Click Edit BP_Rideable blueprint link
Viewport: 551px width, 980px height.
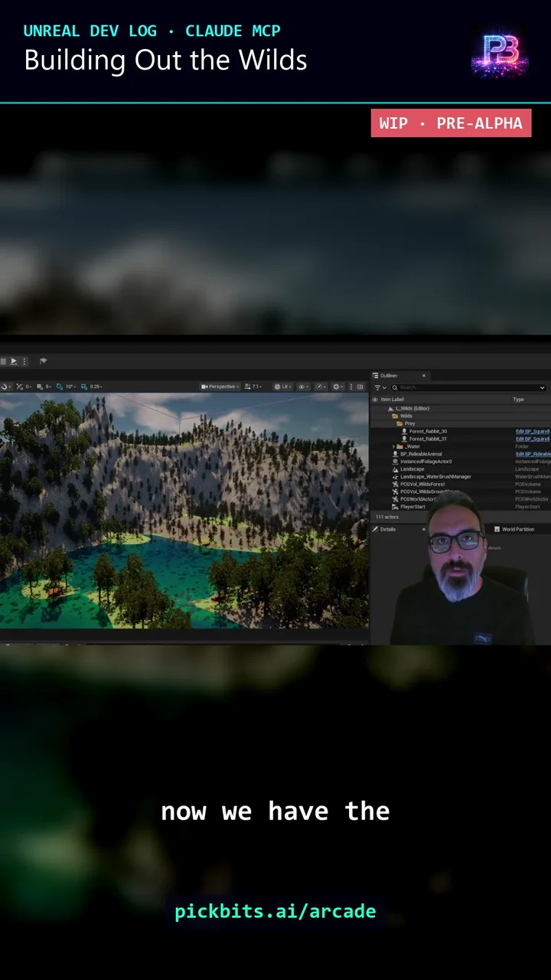tap(533, 454)
